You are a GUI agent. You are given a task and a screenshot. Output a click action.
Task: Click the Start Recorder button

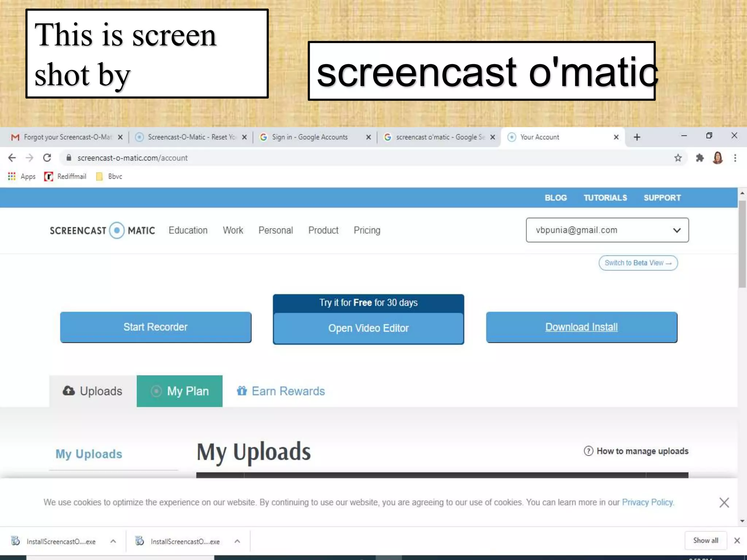pyautogui.click(x=155, y=327)
